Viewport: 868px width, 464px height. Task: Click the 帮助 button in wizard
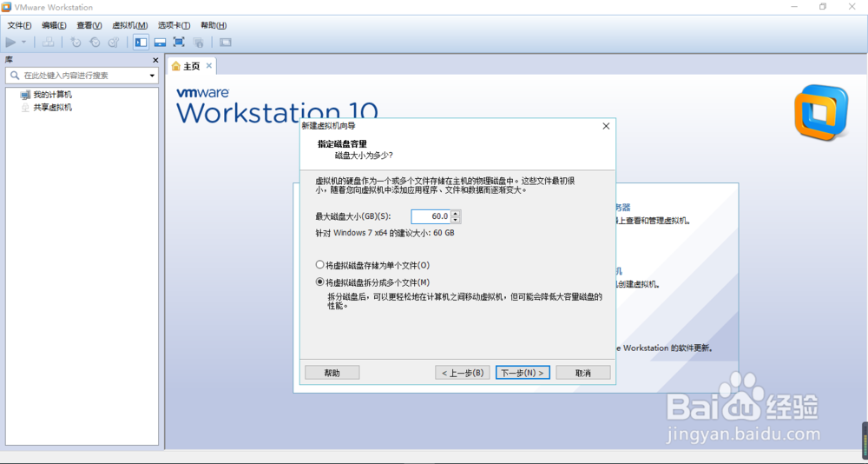coord(332,373)
